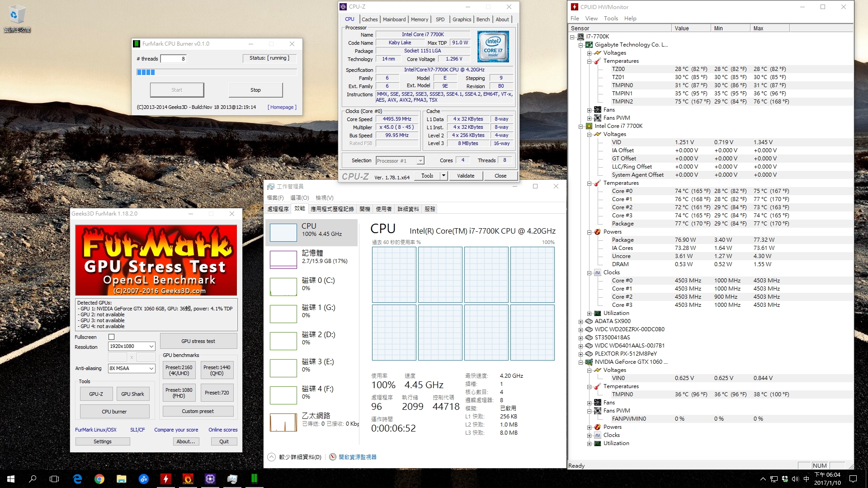Open the Tools menu in HWMonitor

click(611, 19)
